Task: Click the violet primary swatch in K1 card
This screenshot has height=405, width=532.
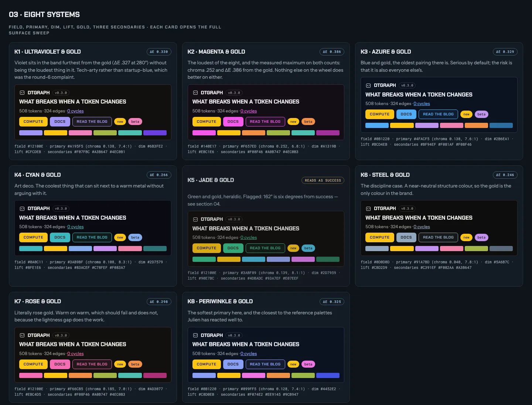Action: click(31, 133)
